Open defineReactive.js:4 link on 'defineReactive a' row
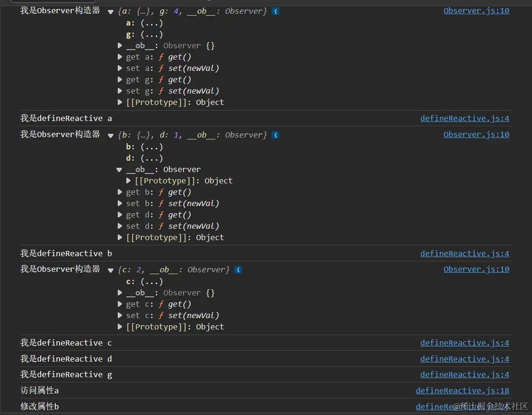 click(465, 118)
